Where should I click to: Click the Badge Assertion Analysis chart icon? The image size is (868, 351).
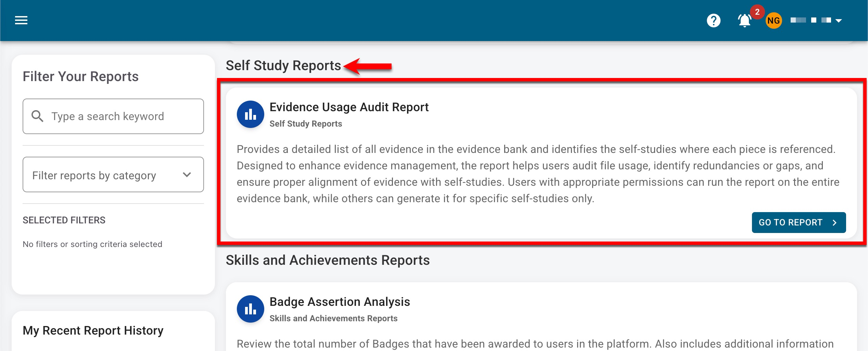pyautogui.click(x=250, y=309)
